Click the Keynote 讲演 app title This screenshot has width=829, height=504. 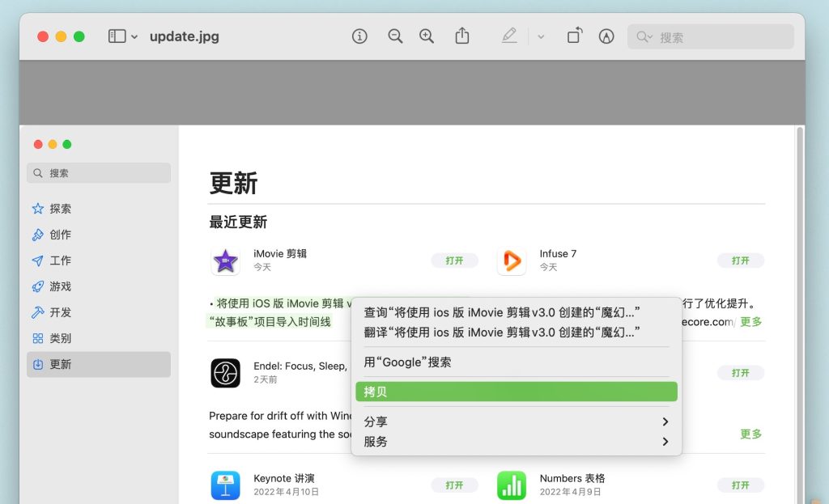click(x=284, y=478)
